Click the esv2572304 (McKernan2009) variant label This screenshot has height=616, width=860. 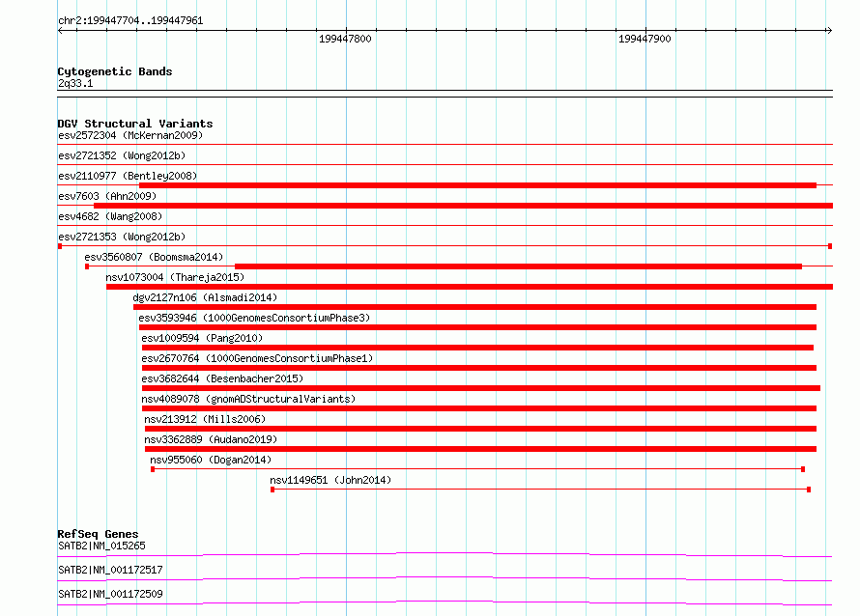coord(130,135)
